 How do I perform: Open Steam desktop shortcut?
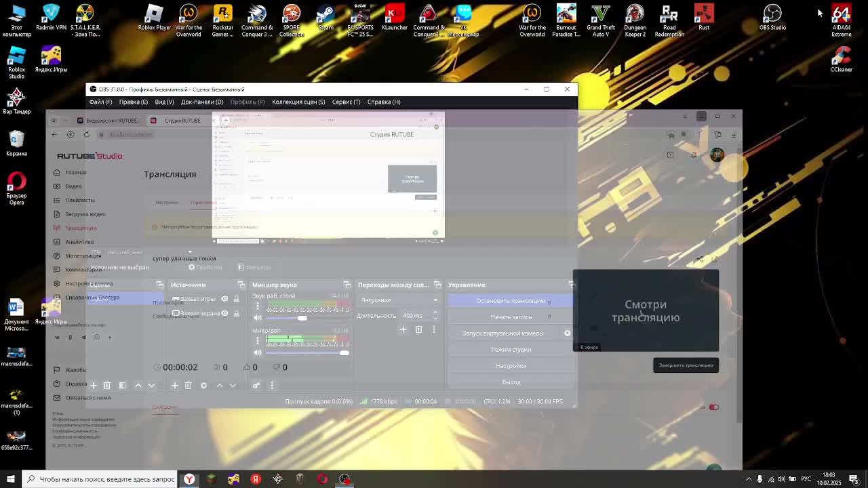tap(325, 18)
